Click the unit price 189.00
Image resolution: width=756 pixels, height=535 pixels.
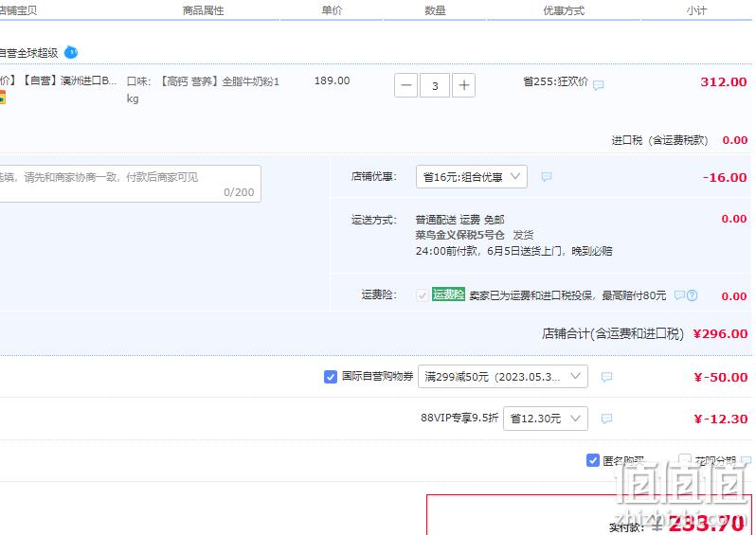(332, 81)
